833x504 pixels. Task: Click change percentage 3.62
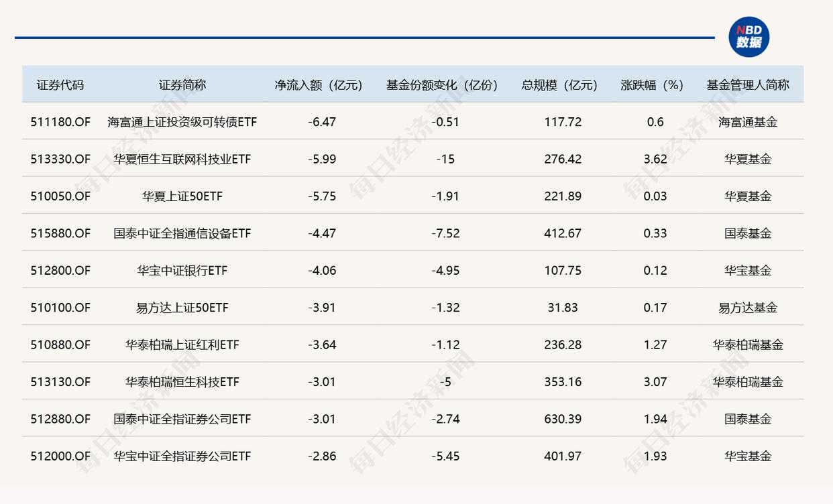(656, 159)
